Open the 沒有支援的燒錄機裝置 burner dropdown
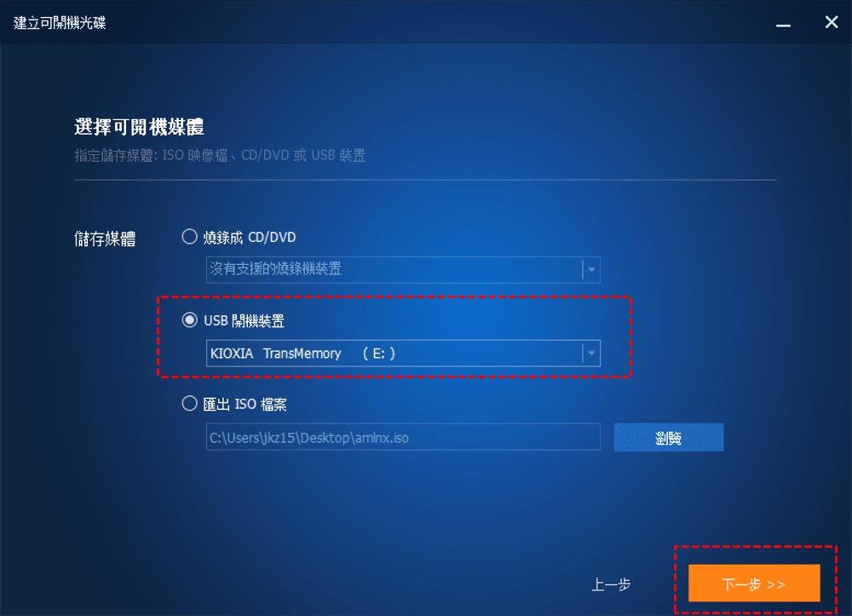The height and width of the screenshot is (616, 852). 403,269
